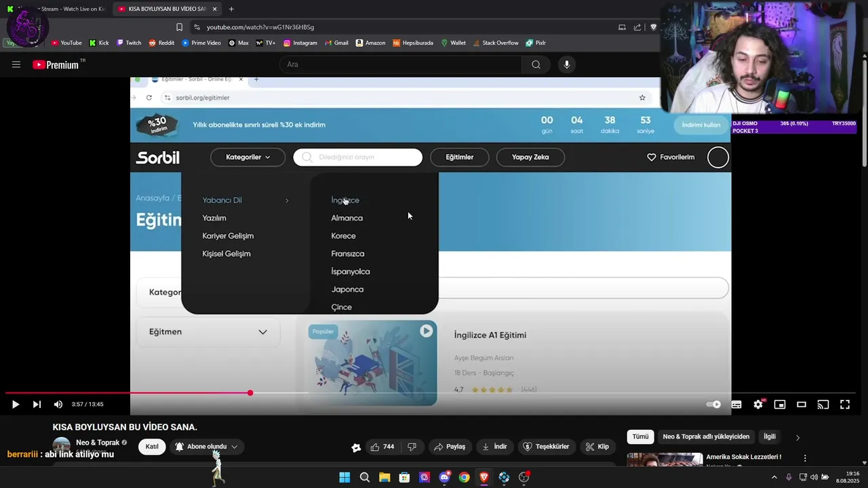Screen dimensions: 868x488
Task: Open Brave shields icon in address bar
Action: (x=653, y=27)
